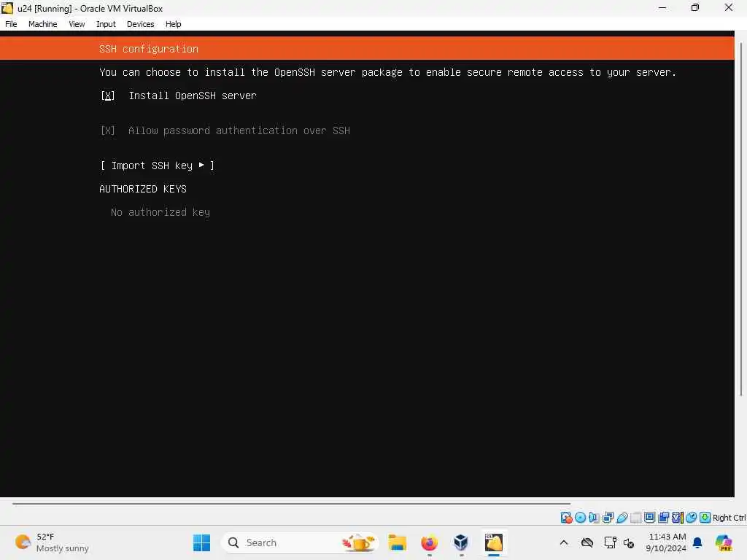
Task: Open the File menu
Action: (11, 24)
